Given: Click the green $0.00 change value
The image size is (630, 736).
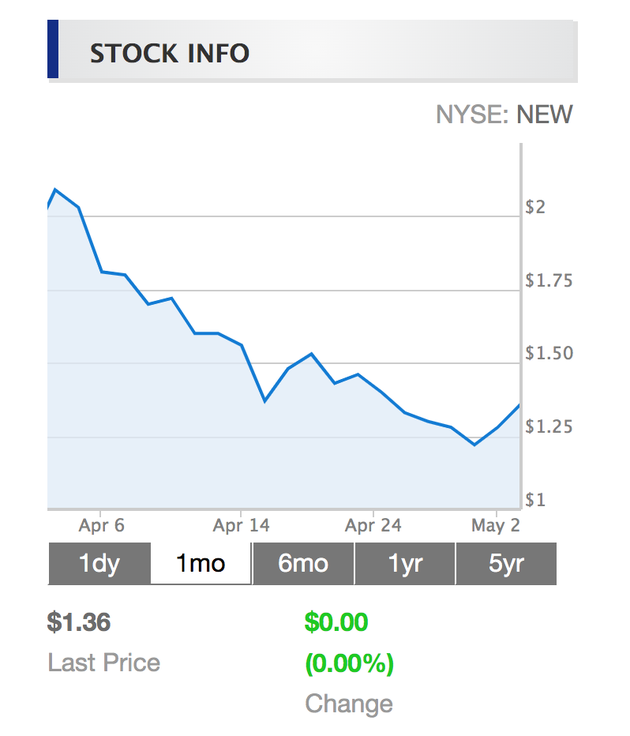Looking at the screenshot, I should click(x=337, y=622).
